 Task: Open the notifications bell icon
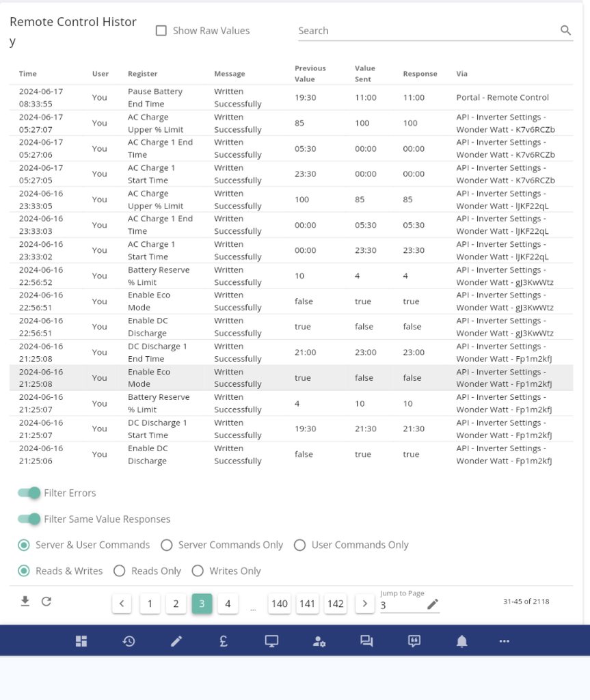tap(462, 641)
